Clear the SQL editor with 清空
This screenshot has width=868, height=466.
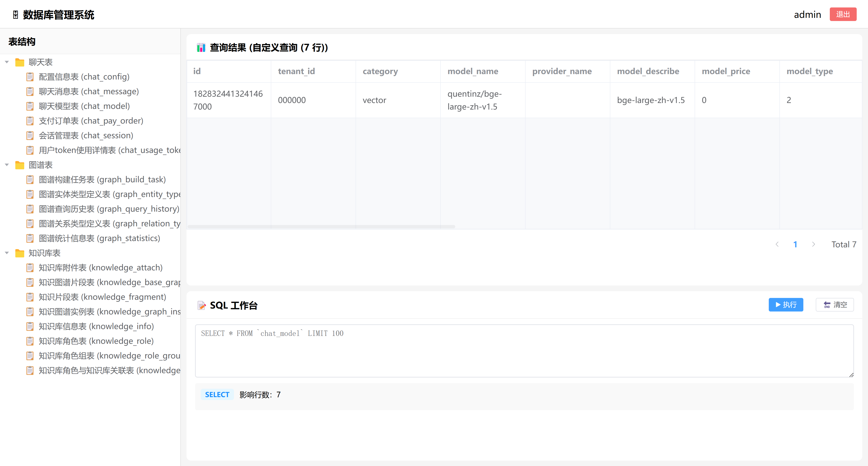coord(835,305)
